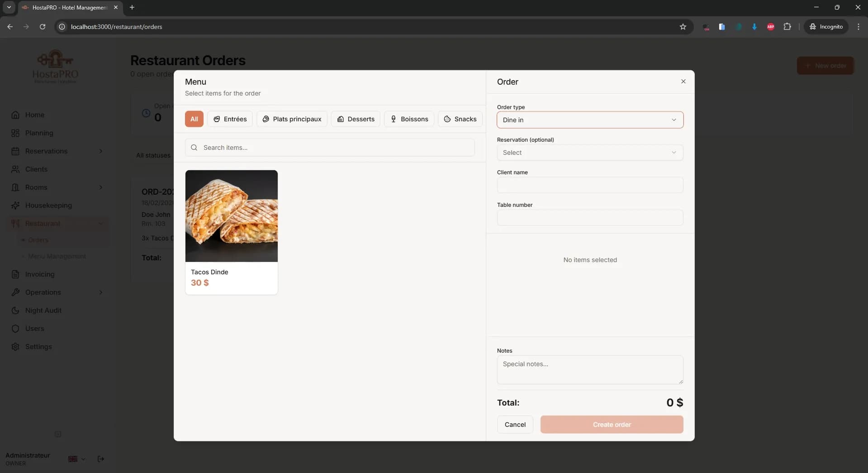Click the logout icon near Administrateur

(x=100, y=459)
